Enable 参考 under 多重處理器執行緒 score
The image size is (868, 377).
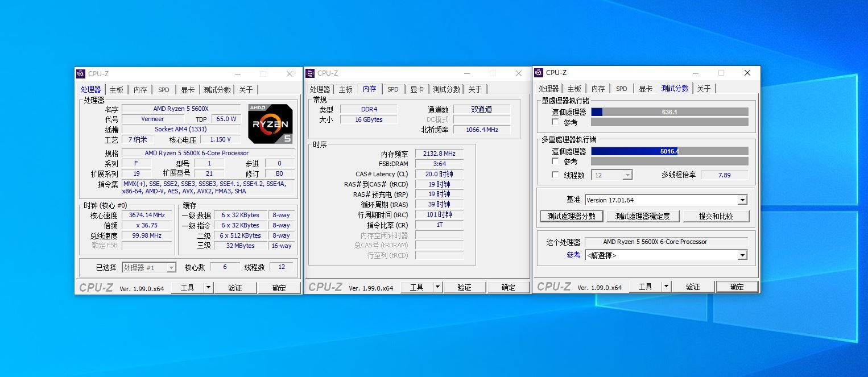[x=555, y=161]
